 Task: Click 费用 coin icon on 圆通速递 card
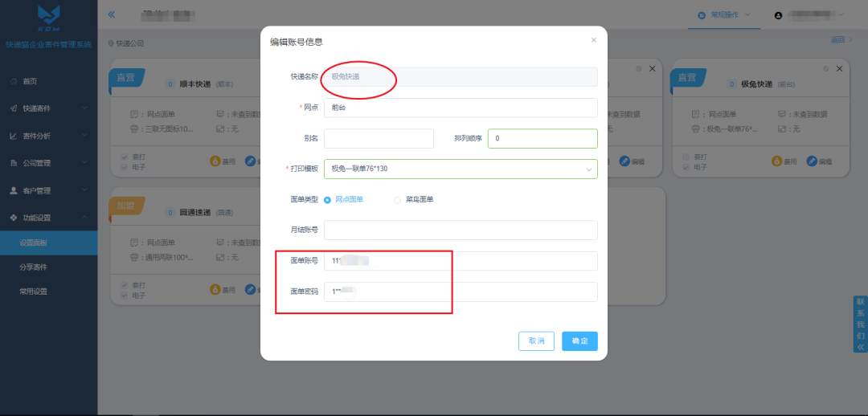point(215,289)
